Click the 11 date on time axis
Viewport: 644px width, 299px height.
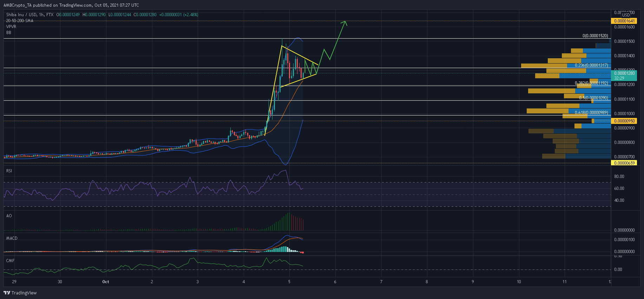(x=565, y=282)
